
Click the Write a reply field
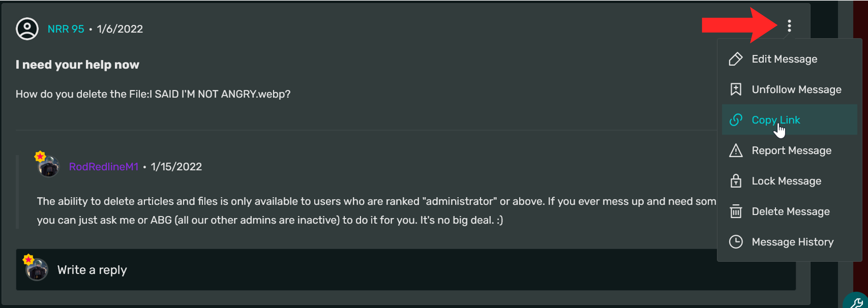406,270
